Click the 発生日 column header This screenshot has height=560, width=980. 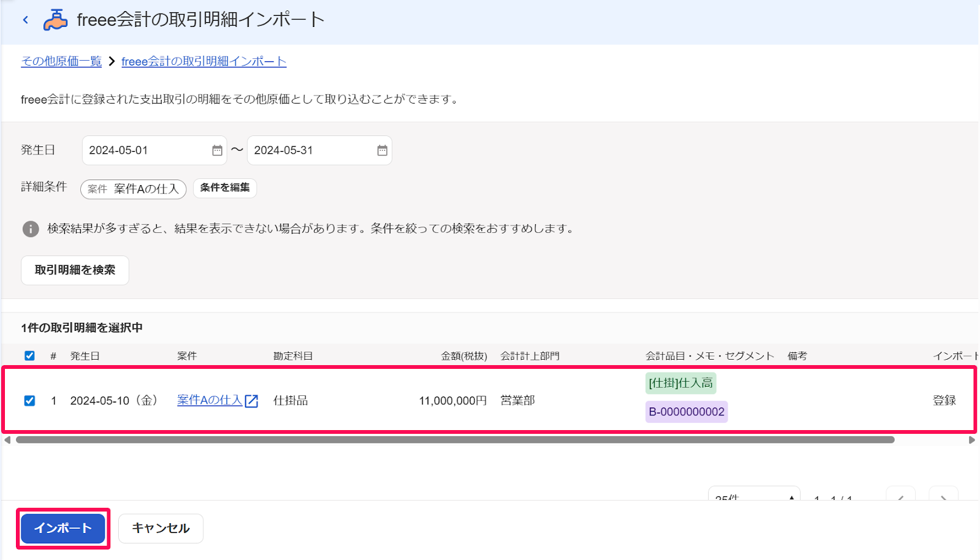[85, 356]
